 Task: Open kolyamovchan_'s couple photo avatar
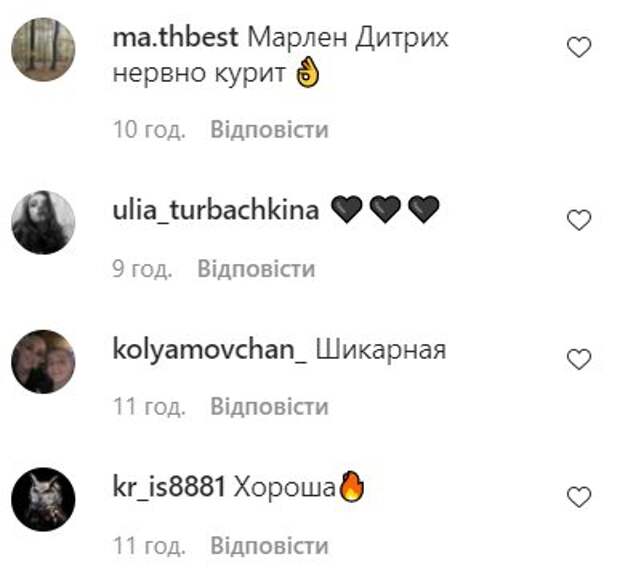coord(43,361)
